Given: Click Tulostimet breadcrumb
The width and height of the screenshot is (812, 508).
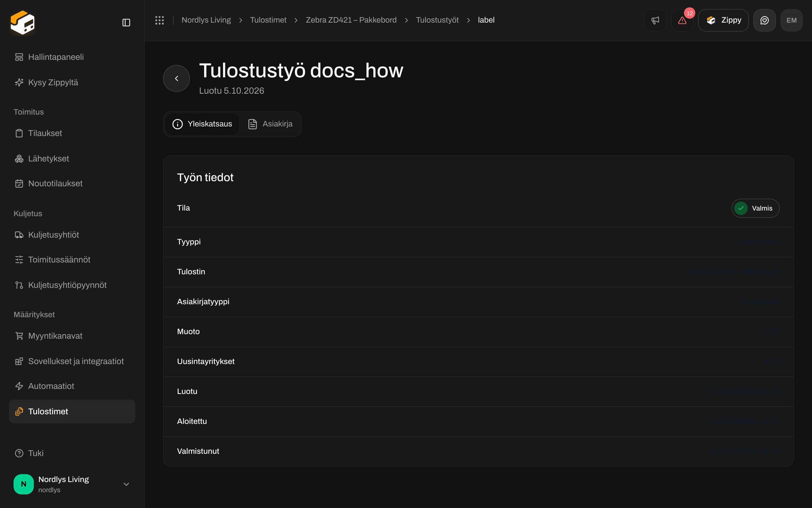Looking at the screenshot, I should [268, 20].
